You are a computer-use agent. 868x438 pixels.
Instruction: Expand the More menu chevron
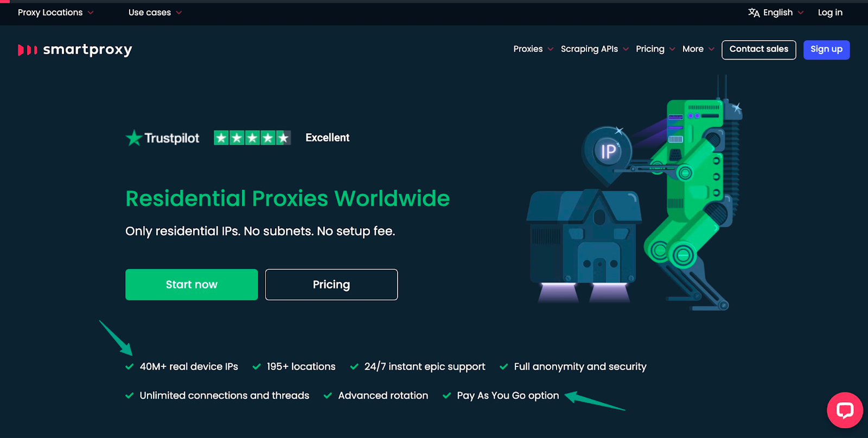[711, 49]
